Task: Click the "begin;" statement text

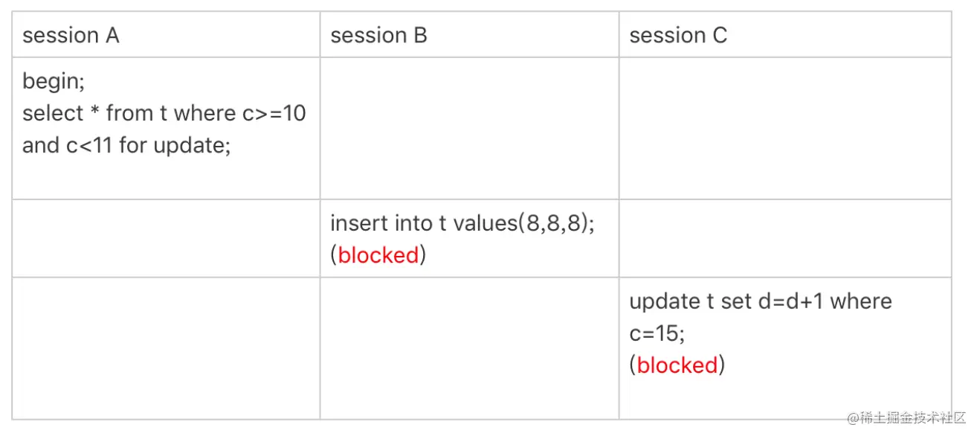Action: coord(54,81)
